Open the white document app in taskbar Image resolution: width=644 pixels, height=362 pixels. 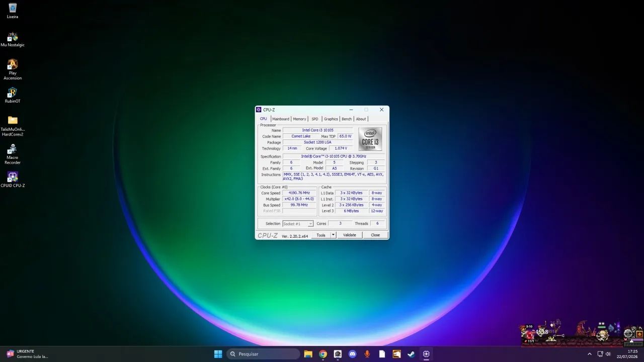coord(382,354)
